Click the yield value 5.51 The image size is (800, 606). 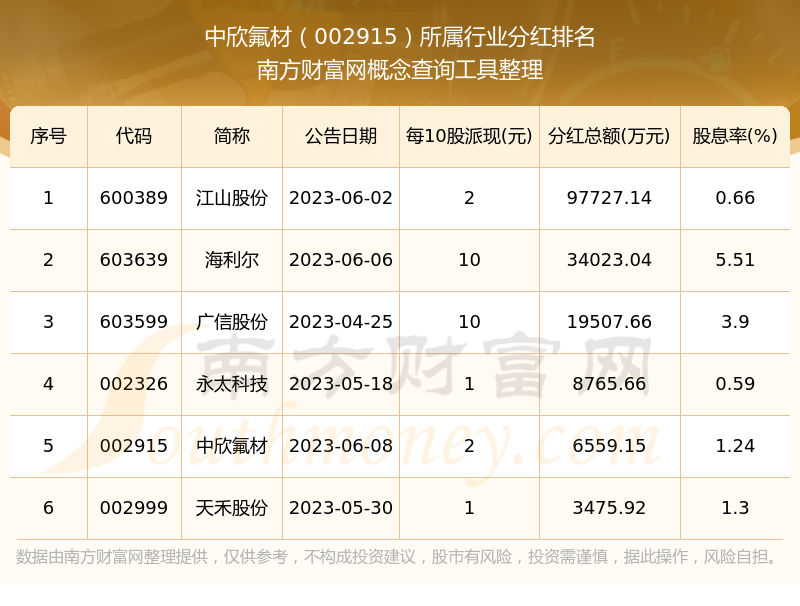[735, 260]
